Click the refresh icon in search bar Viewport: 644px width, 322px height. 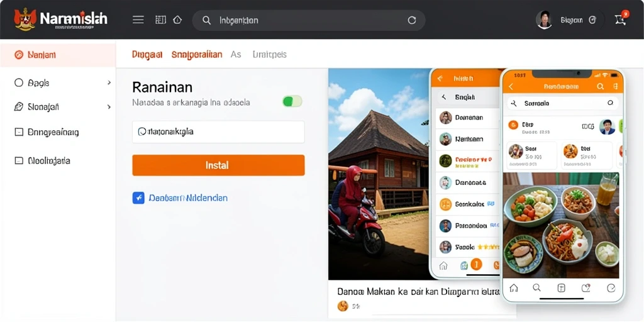pyautogui.click(x=411, y=20)
